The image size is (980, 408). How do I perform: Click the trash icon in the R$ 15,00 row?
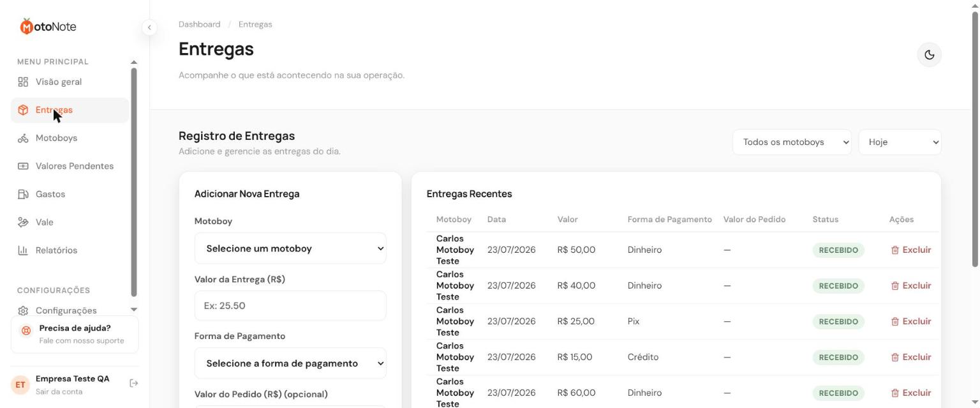click(x=895, y=358)
